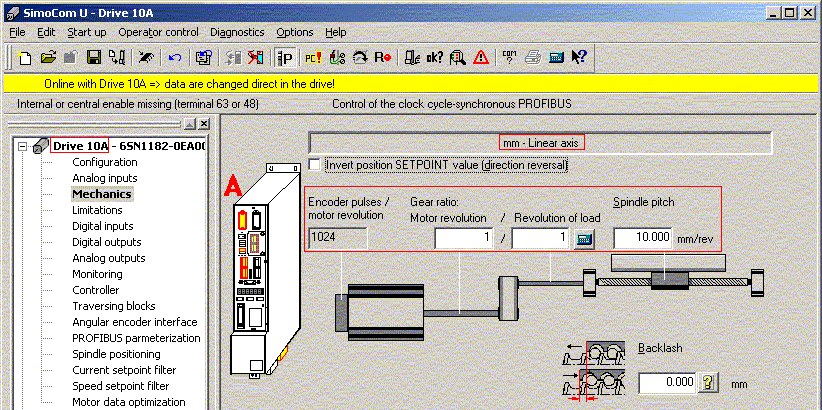Select Digital inputs in the tree
Screen dimensions: 822x410
point(103,226)
